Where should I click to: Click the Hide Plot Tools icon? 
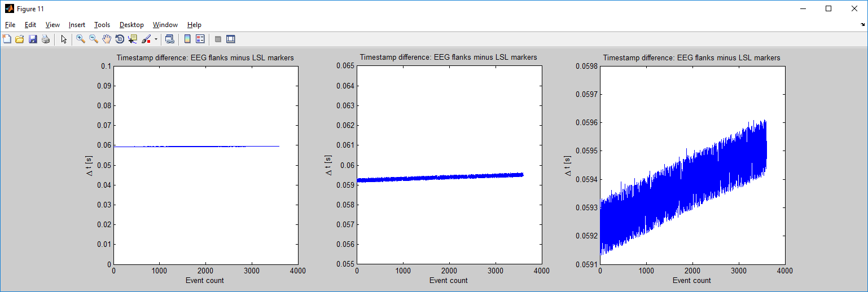218,39
